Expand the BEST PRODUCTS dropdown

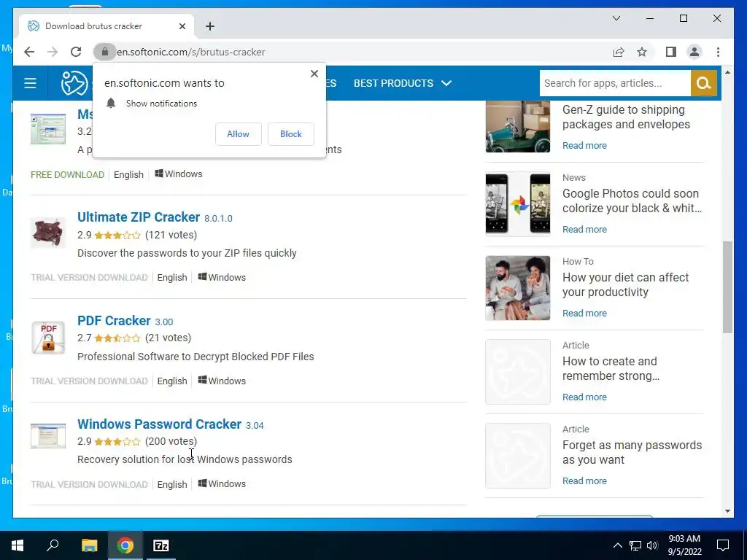(403, 83)
